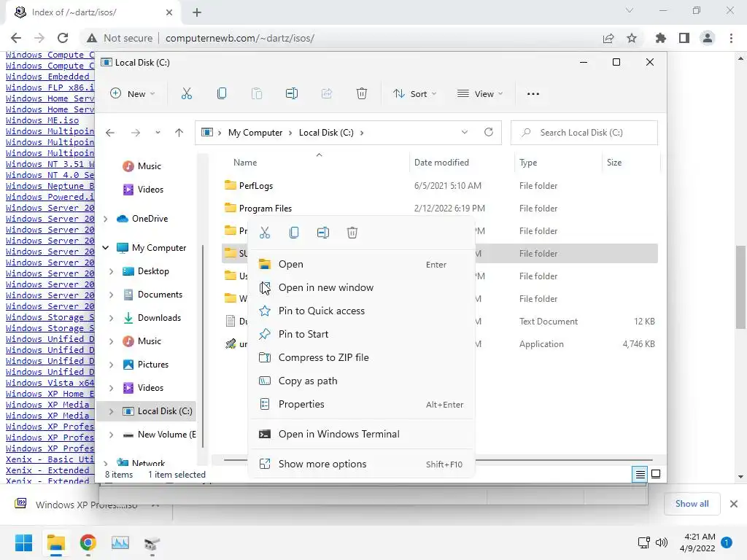Open Windows ME.iso link
Viewport: 747px width, 560px height.
click(x=42, y=120)
